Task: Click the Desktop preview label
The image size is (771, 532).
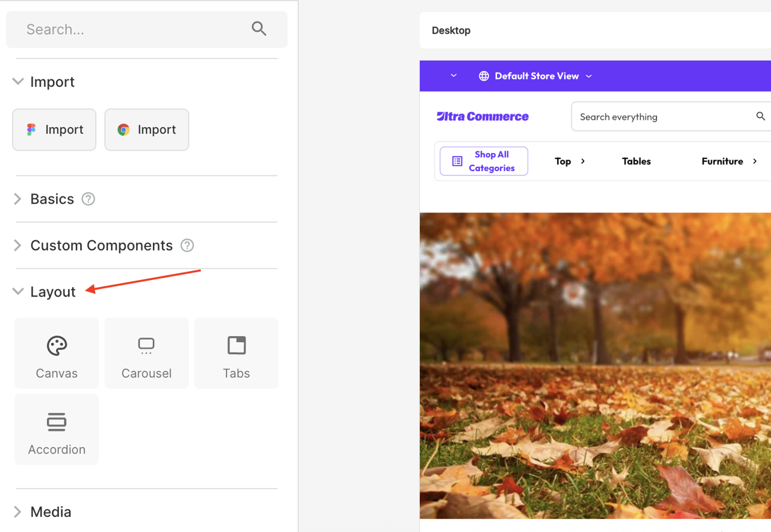Action: 451,30
